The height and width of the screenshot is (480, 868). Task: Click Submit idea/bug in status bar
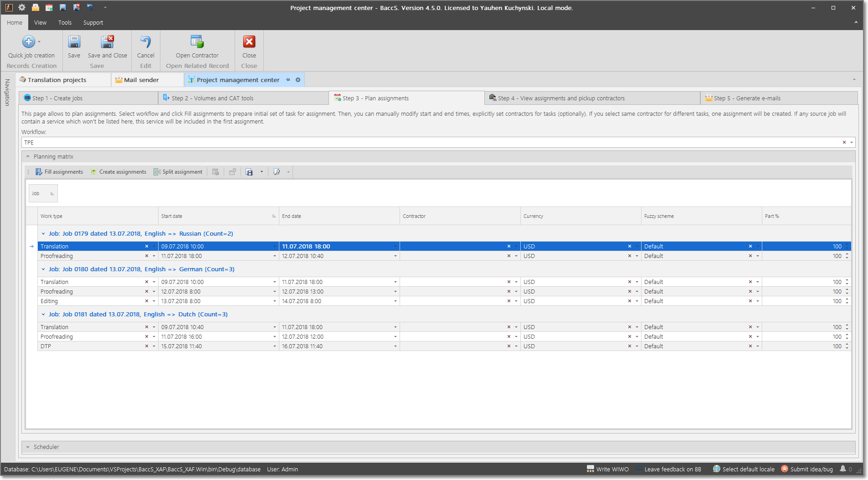coord(807,469)
